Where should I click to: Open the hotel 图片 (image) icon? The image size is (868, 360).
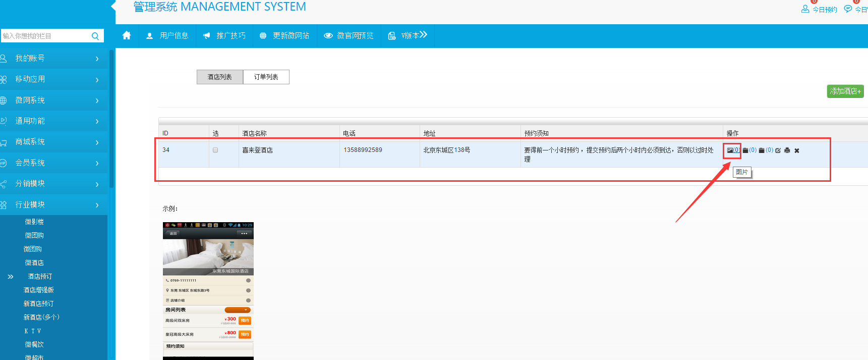click(x=730, y=150)
